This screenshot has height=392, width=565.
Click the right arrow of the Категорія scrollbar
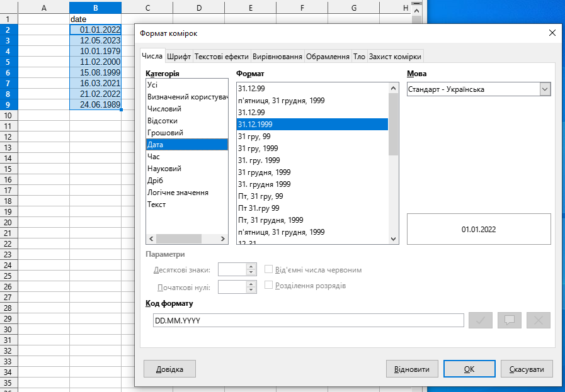pyautogui.click(x=223, y=239)
